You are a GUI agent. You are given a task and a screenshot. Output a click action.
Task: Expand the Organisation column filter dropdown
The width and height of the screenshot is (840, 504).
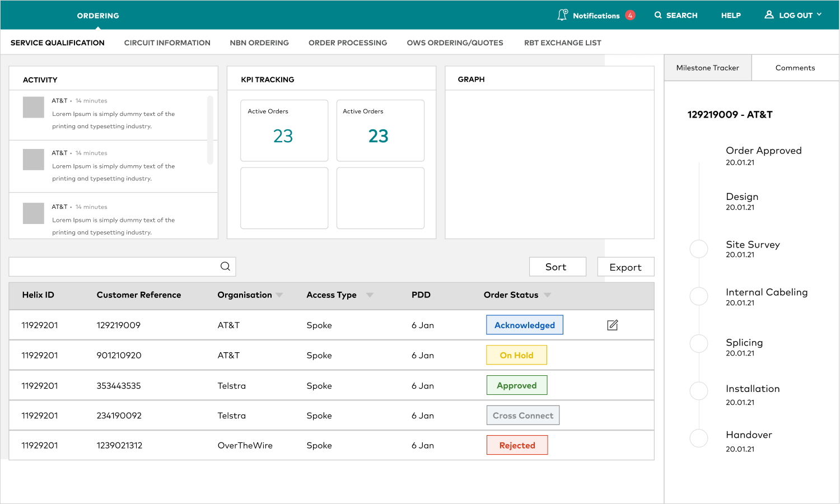pos(279,295)
